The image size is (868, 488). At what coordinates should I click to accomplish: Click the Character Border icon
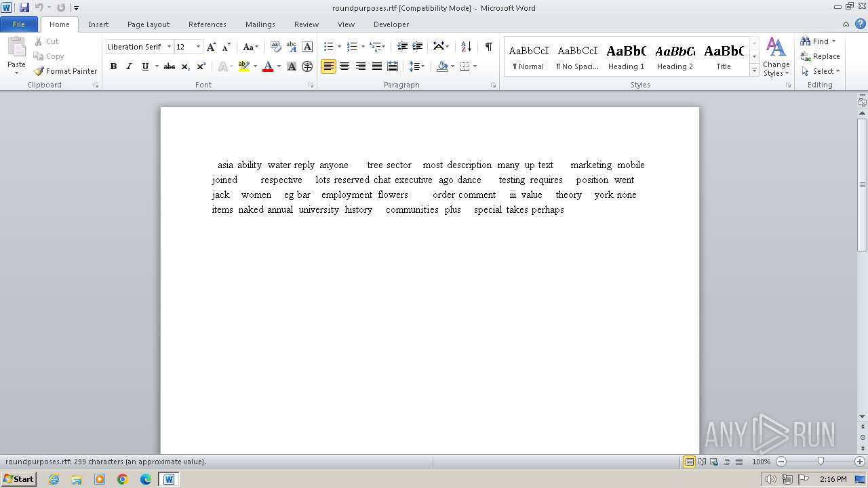pyautogui.click(x=307, y=47)
